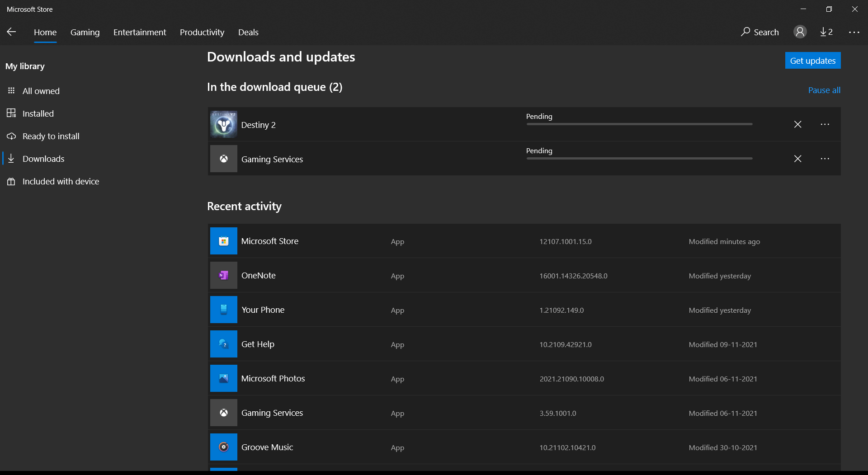Viewport: 868px width, 475px height.
Task: Switch to the Home tab
Action: [x=45, y=32]
